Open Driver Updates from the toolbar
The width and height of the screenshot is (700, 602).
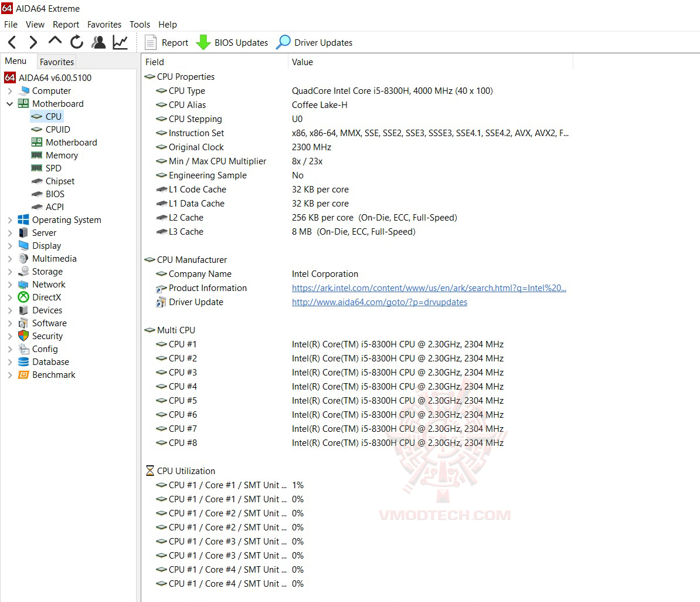(314, 42)
